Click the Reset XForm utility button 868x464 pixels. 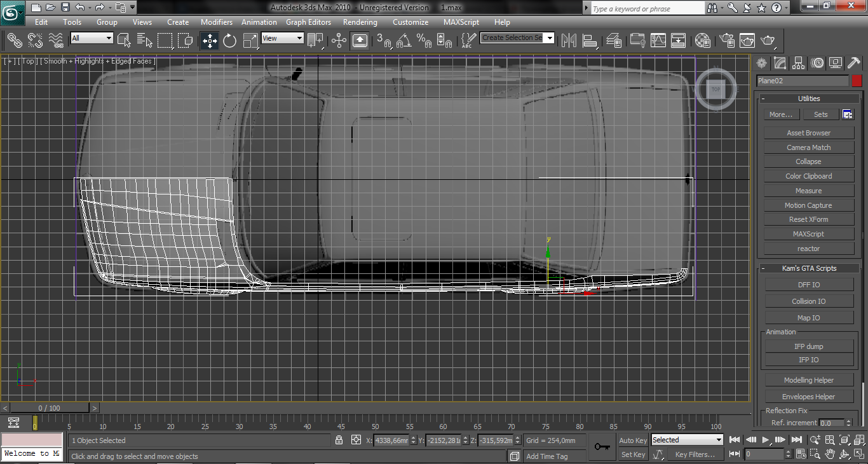coord(808,219)
